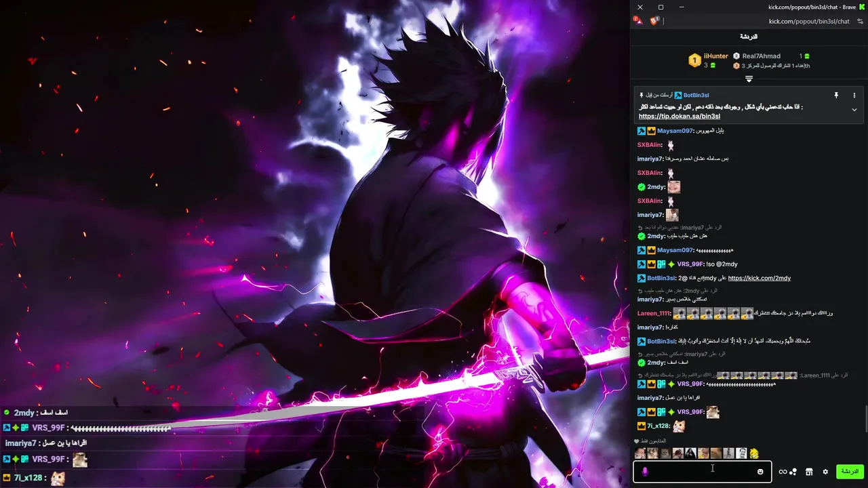Open the https://kick.com/2mdy link
The image size is (868, 488).
[759, 279]
